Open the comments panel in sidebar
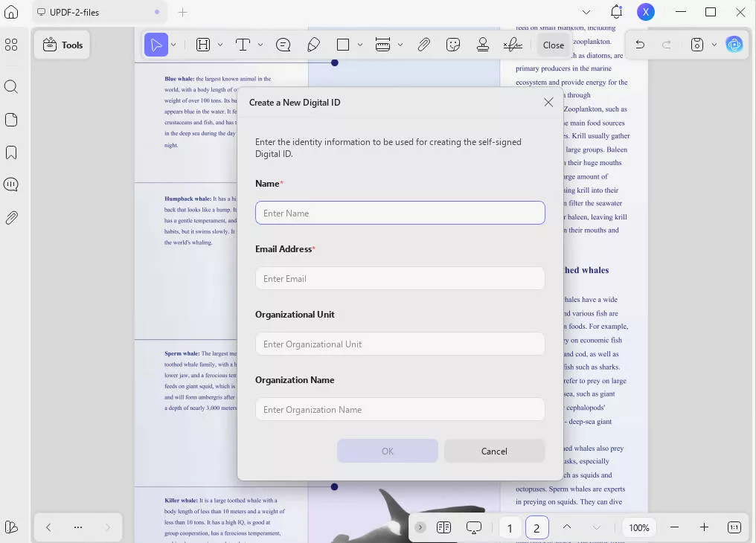The image size is (756, 543). [x=11, y=184]
